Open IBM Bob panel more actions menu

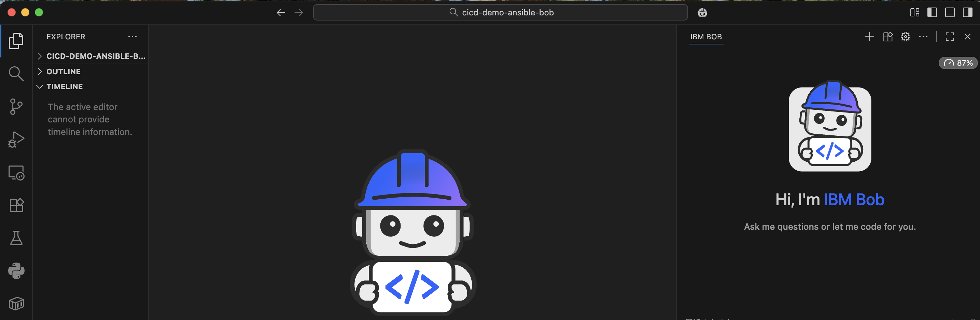[923, 37]
